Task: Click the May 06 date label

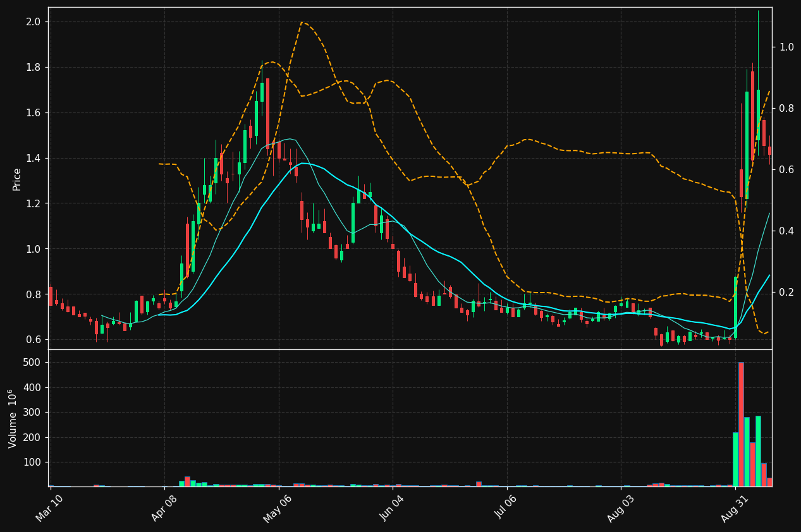Action: (278, 509)
